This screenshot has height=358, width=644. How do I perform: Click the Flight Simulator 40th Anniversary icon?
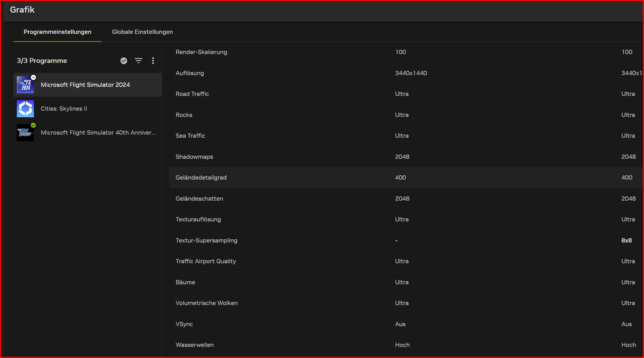point(25,133)
